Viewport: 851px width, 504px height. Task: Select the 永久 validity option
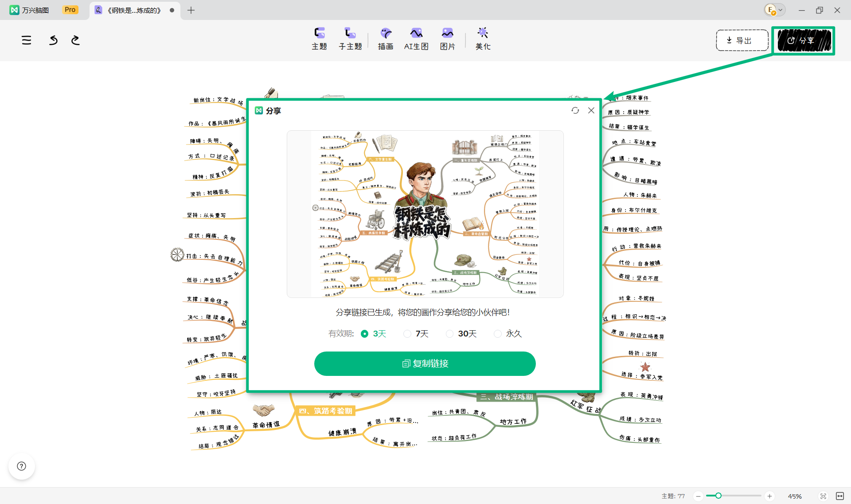508,334
